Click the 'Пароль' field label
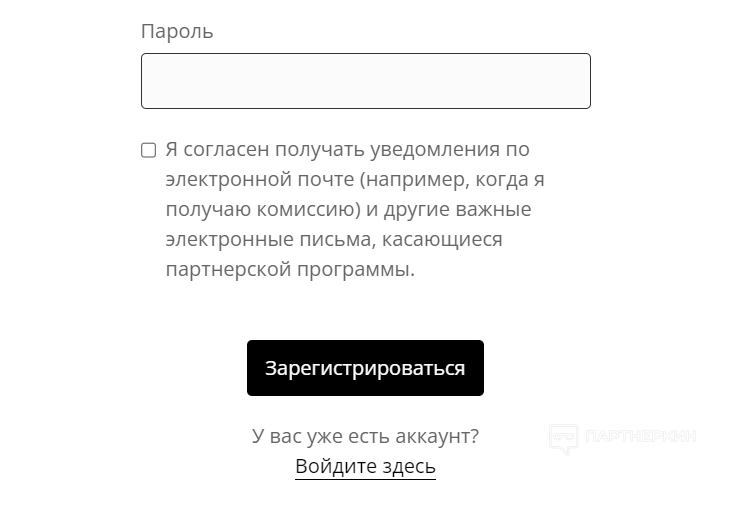The height and width of the screenshot is (507, 747). tap(177, 31)
